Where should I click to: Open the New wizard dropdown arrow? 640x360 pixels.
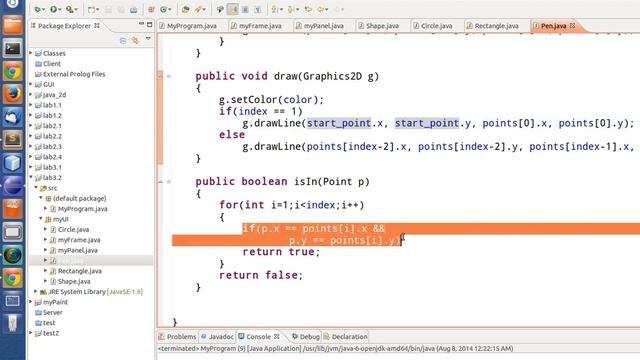pos(98,9)
